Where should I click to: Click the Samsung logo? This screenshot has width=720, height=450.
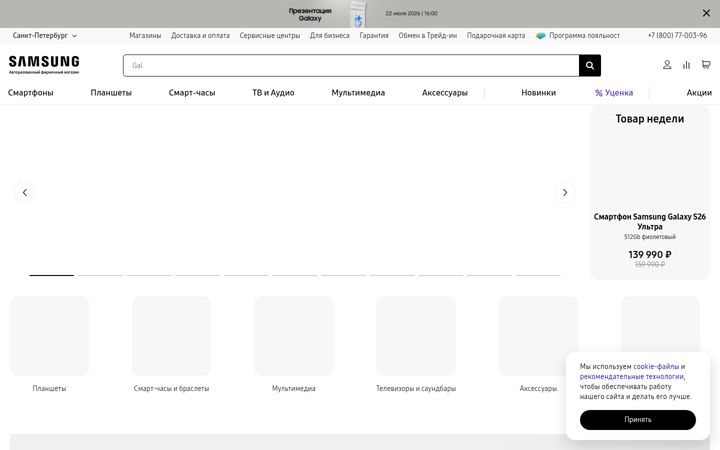(44, 65)
